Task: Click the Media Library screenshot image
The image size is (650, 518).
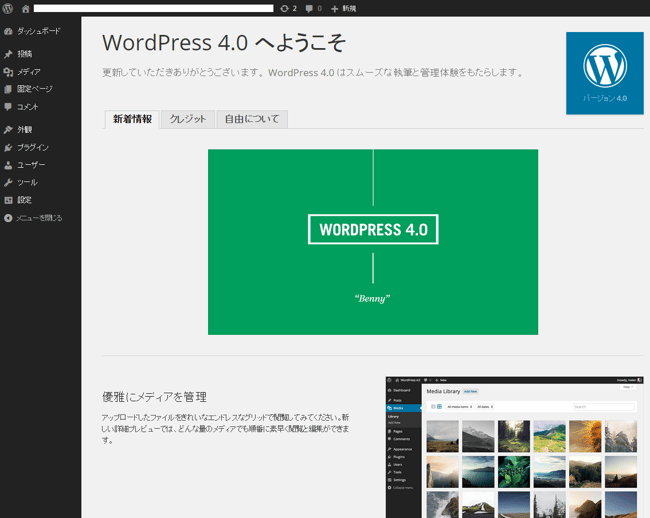Action: click(514, 447)
